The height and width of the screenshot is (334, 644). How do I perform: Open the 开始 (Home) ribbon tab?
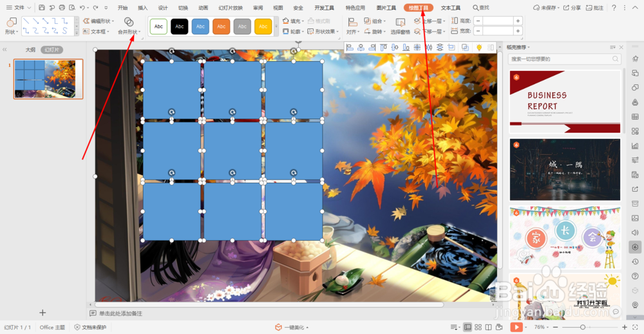click(x=122, y=8)
